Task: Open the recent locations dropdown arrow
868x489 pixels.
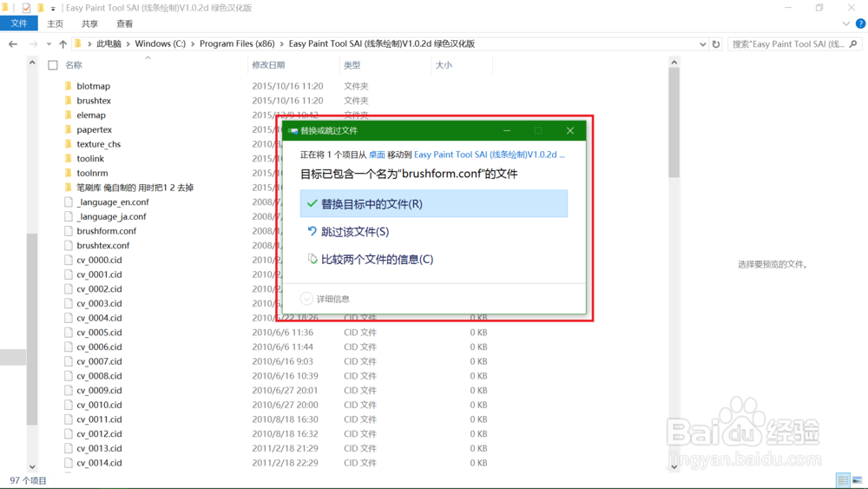Action: click(49, 43)
